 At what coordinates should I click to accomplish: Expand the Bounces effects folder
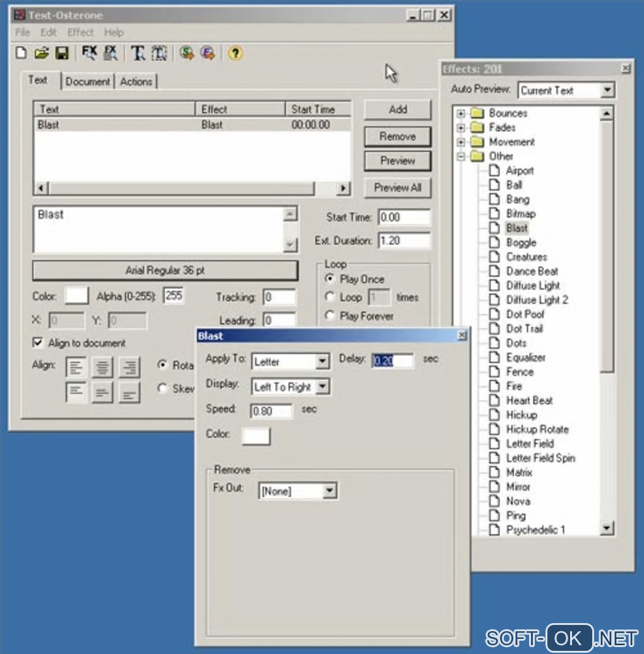[x=461, y=113]
